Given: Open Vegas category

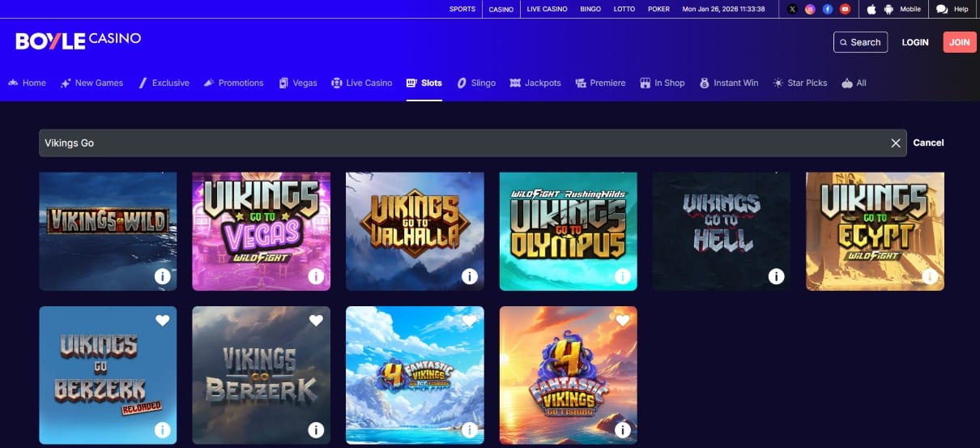Looking at the screenshot, I should [x=297, y=83].
